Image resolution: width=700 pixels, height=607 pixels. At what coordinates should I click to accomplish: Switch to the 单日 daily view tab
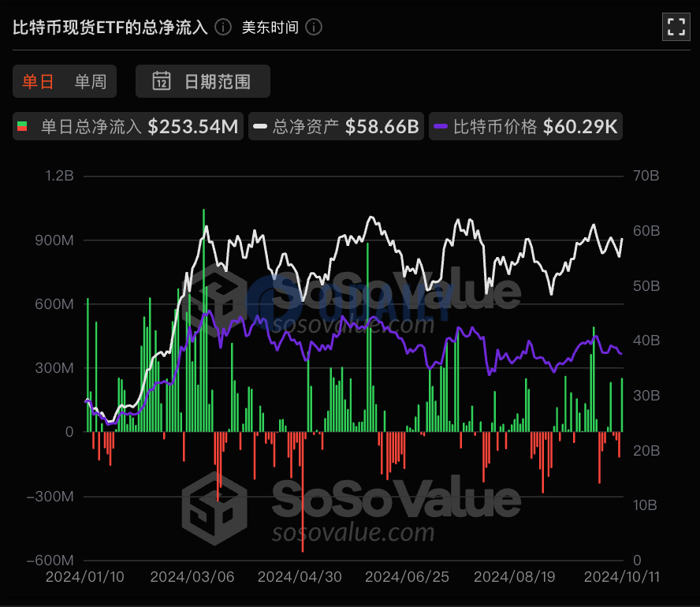(x=38, y=81)
